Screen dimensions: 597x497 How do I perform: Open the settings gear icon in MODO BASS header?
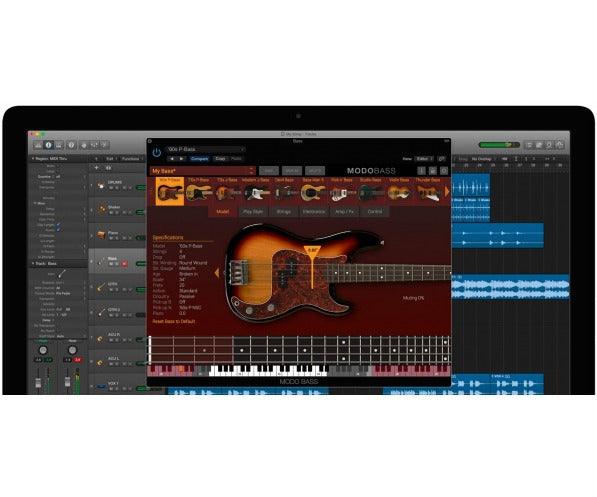coord(444,171)
